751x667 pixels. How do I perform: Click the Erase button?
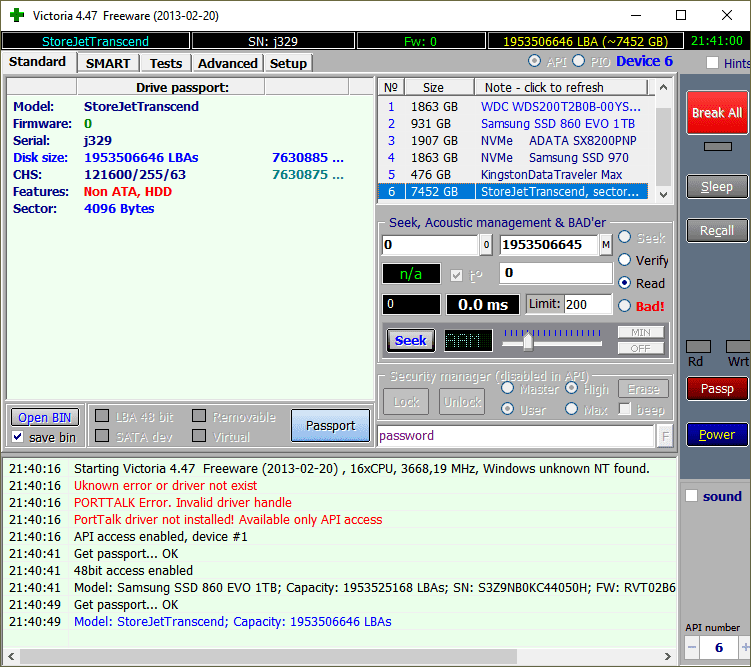pyautogui.click(x=644, y=389)
